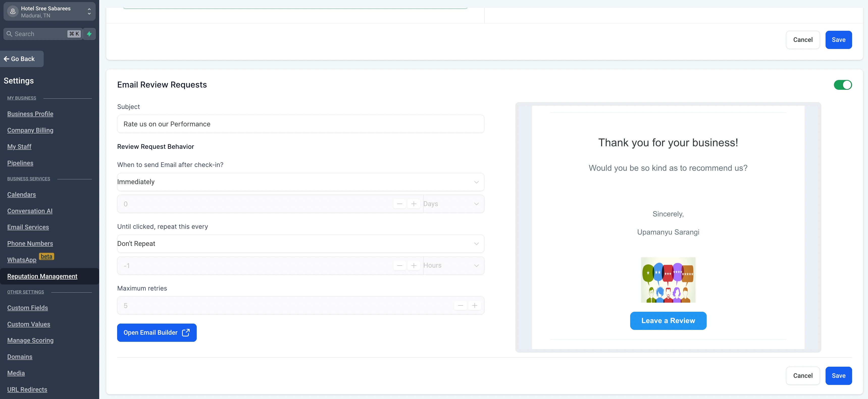Click the account avatar icon for Hotel Sree Sabarees
The height and width of the screenshot is (399, 868).
pos(13,11)
